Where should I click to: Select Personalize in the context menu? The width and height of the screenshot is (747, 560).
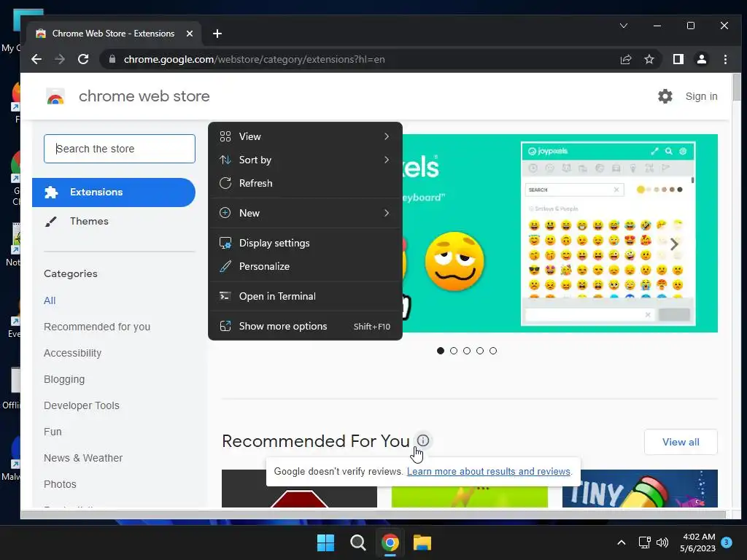(306, 266)
